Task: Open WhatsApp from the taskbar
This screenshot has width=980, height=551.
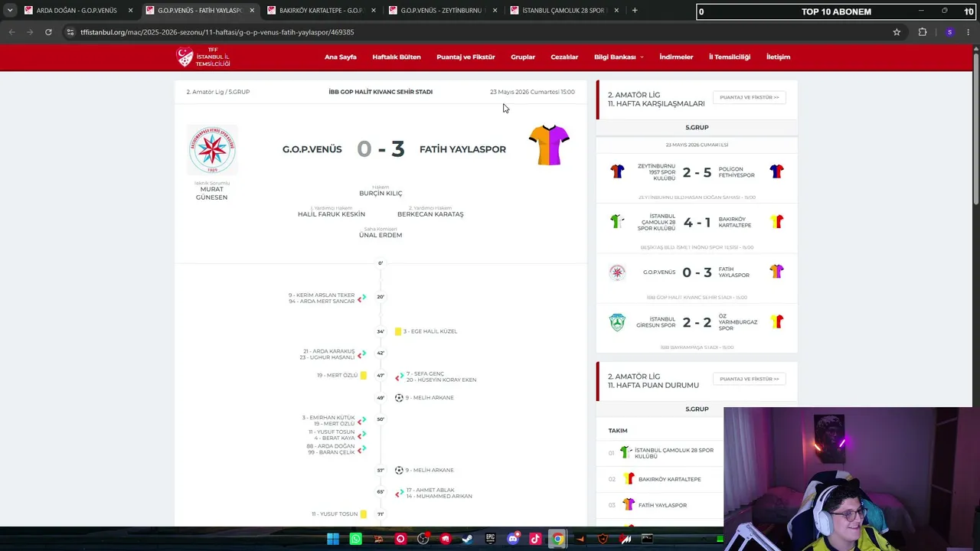Action: click(355, 539)
